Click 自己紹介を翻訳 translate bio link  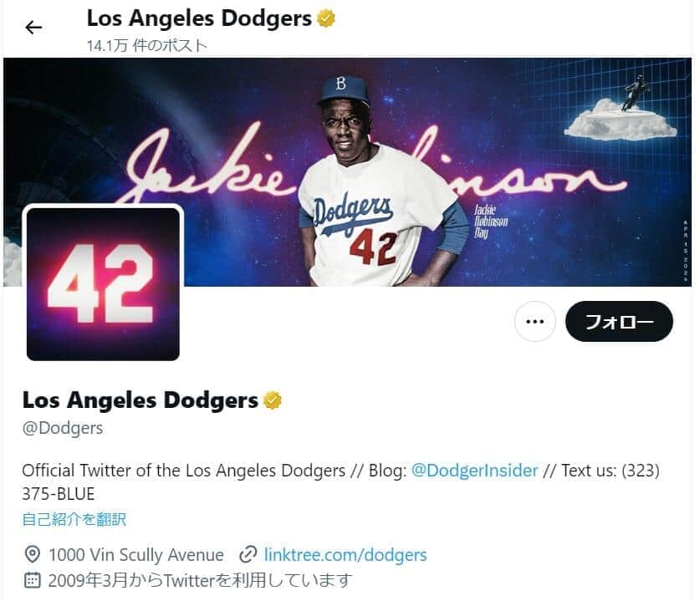pos(74,519)
